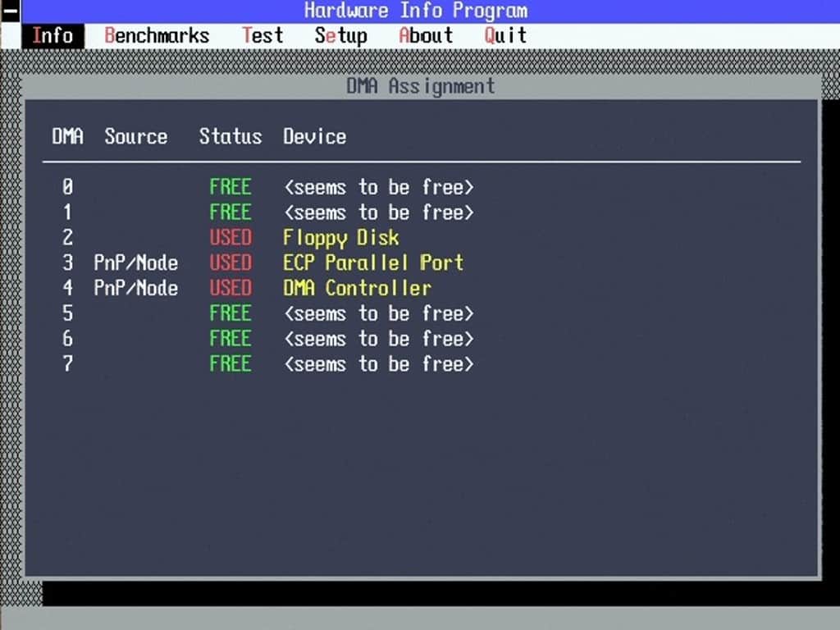Click '<seems to be free>' for DMA 0
840x630 pixels.
point(379,187)
